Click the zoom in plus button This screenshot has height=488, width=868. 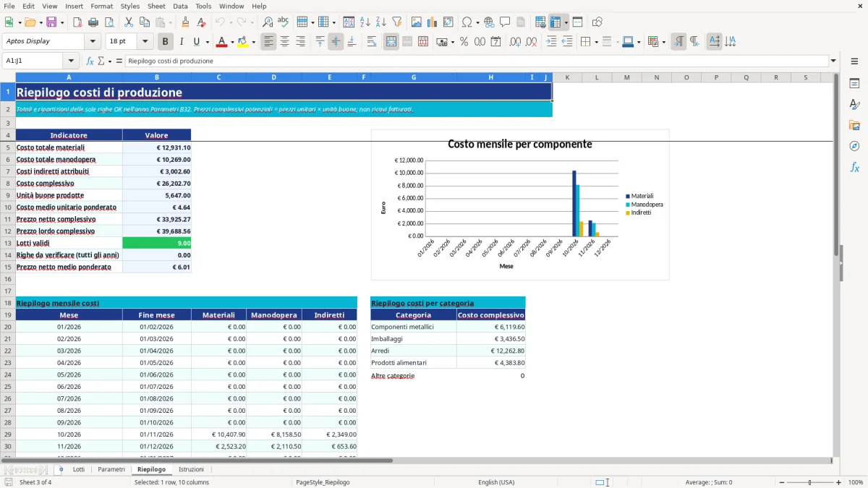839,482
